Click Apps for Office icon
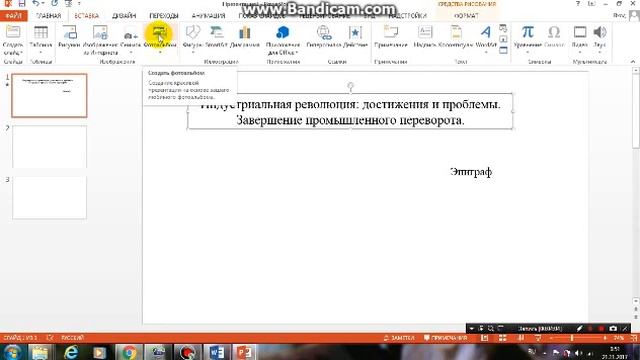 [282, 32]
